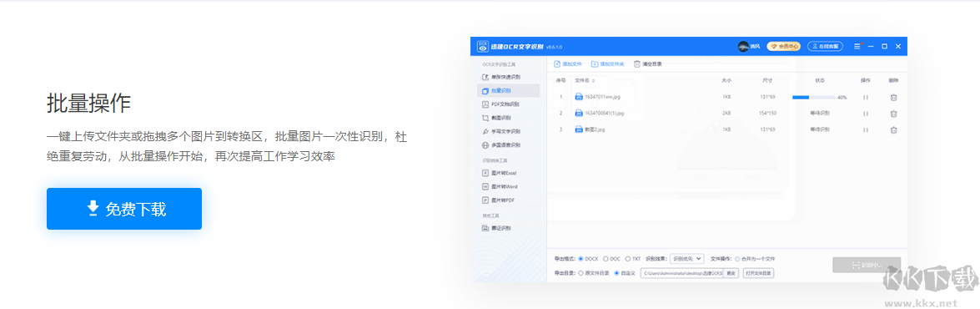980x309 pixels.
Task: Open the user avatar profile
Action: [743, 46]
